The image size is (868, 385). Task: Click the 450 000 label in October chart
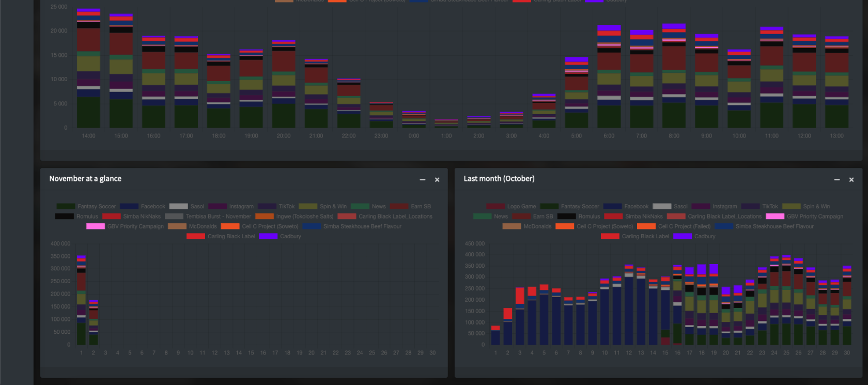point(475,243)
